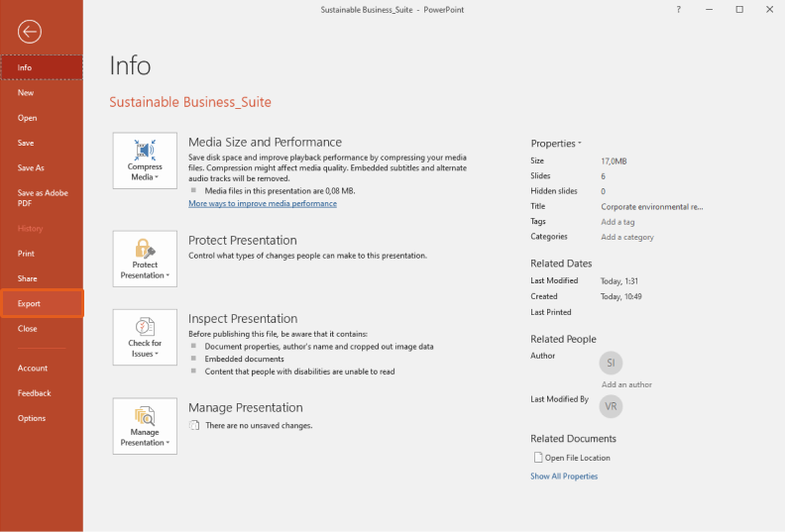
Task: Open the Help question mark button
Action: coord(678,10)
